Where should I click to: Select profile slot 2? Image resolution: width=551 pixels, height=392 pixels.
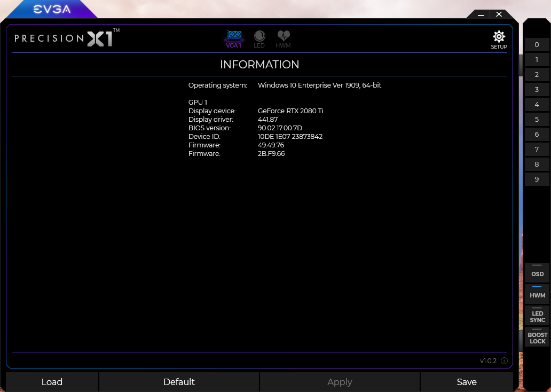pos(537,75)
